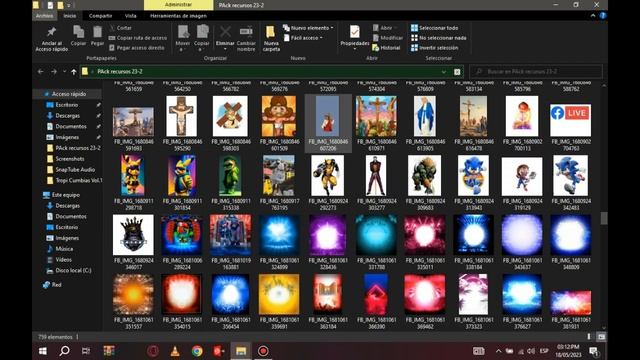Screen dimensions: 640x360
Task: Select Acceso rápido in the sidebar
Action: point(67,94)
